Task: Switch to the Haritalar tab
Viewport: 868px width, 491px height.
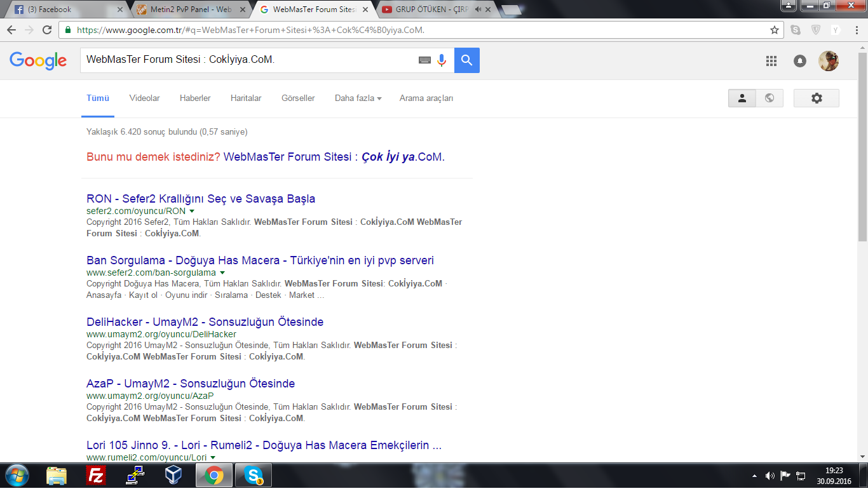Action: 246,98
